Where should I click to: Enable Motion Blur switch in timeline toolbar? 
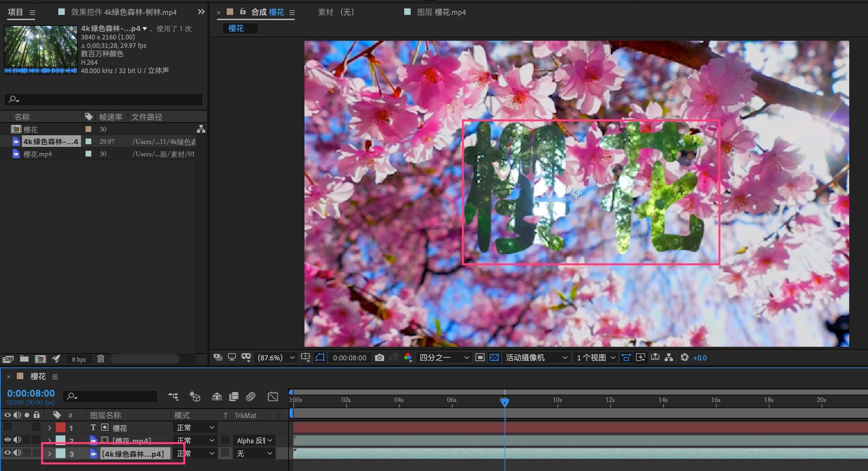click(251, 397)
